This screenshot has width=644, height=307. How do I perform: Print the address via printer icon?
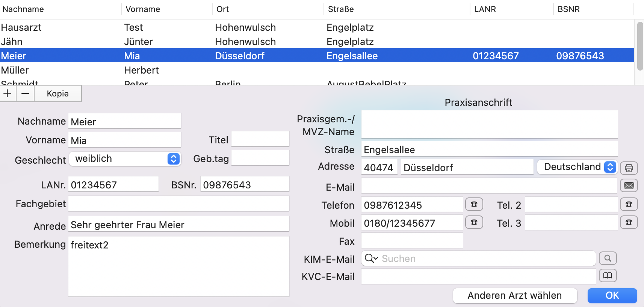(629, 168)
